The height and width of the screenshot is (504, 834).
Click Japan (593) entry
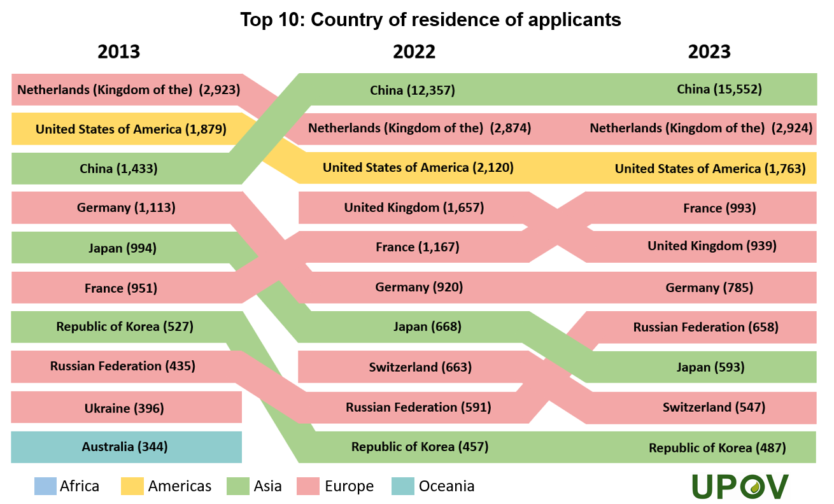point(710,367)
